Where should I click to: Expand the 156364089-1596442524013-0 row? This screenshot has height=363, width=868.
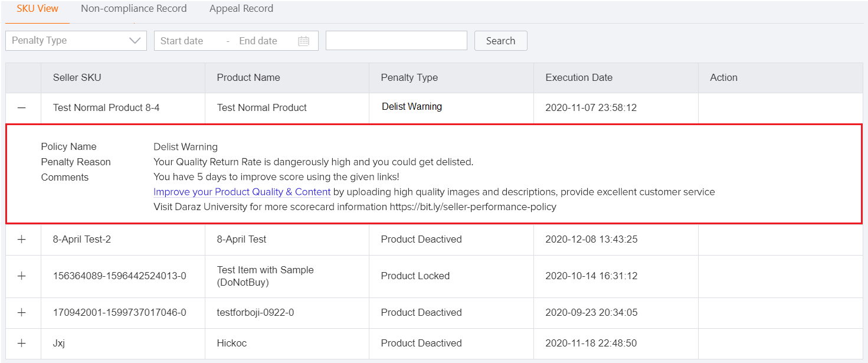[22, 276]
